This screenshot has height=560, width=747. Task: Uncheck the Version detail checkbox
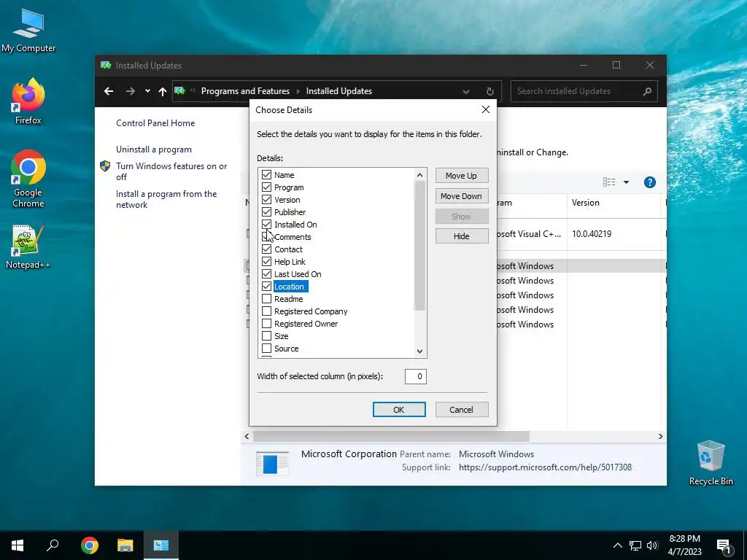click(x=267, y=200)
